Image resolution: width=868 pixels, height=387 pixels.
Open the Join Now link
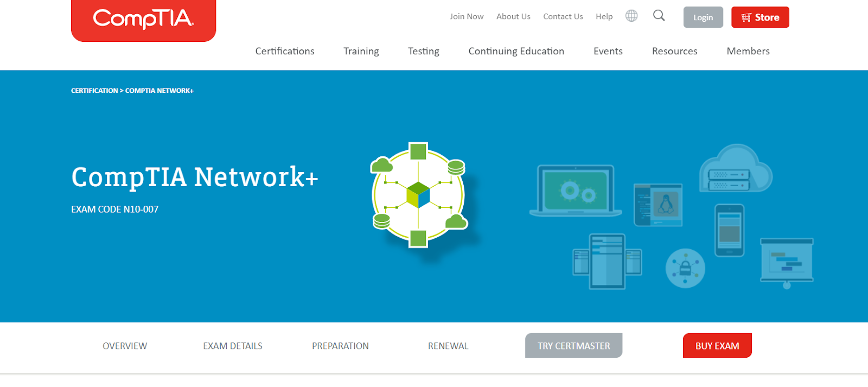point(467,16)
